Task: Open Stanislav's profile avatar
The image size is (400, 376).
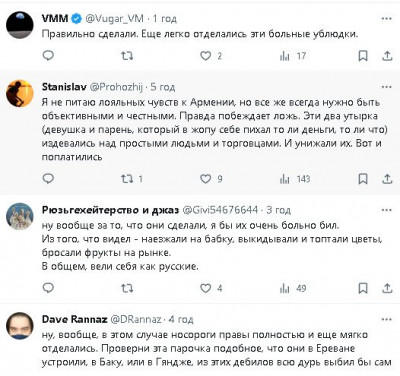Action: pyautogui.click(x=20, y=93)
